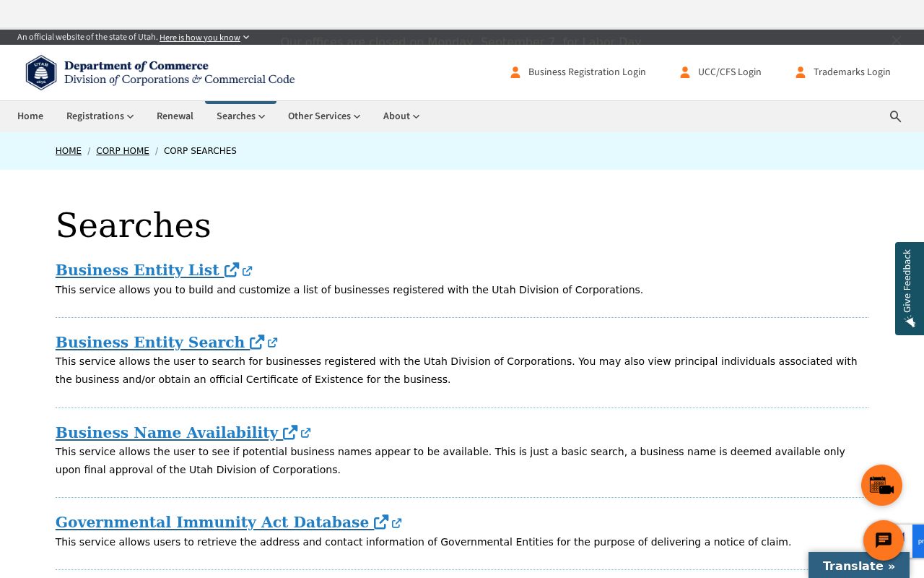
Task: Expand the Registrations menu
Action: (x=100, y=116)
